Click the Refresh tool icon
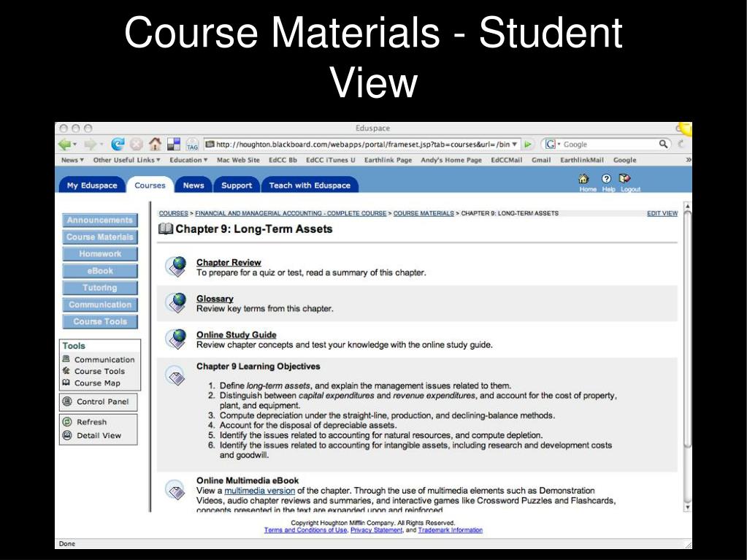The height and width of the screenshot is (560, 747). point(67,422)
